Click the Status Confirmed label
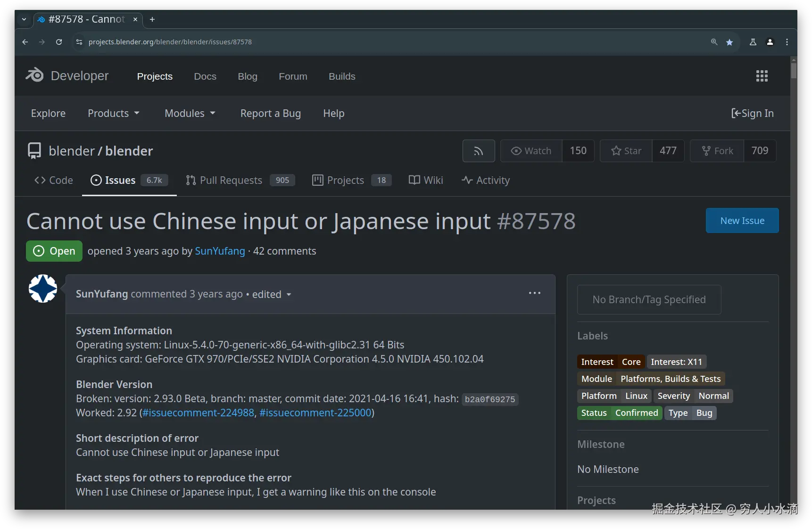The width and height of the screenshot is (812, 529). point(620,413)
